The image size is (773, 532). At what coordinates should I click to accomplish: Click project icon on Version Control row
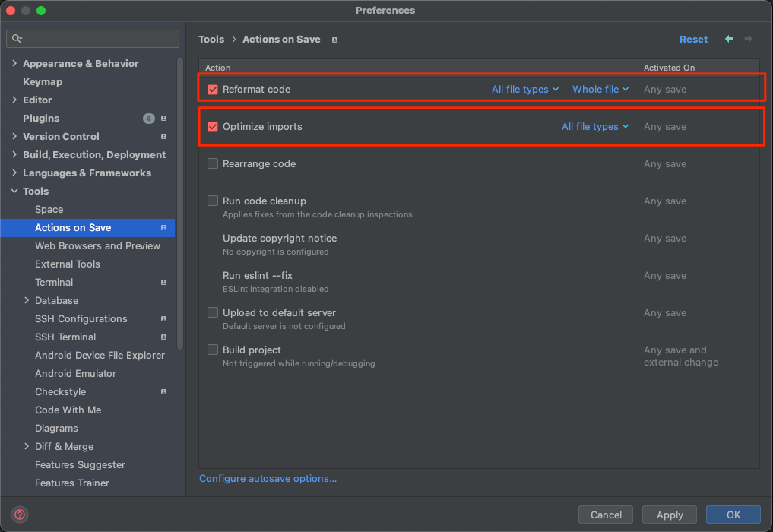tap(163, 137)
